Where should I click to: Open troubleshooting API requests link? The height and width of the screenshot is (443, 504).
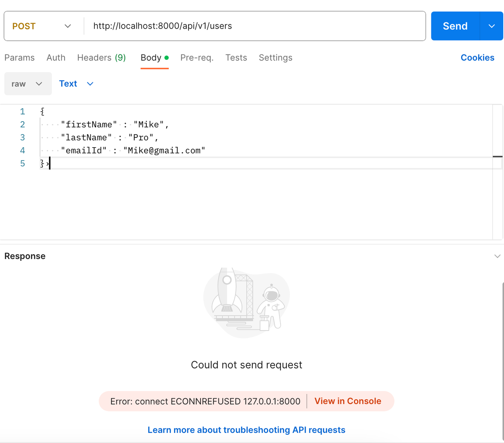pyautogui.click(x=246, y=430)
